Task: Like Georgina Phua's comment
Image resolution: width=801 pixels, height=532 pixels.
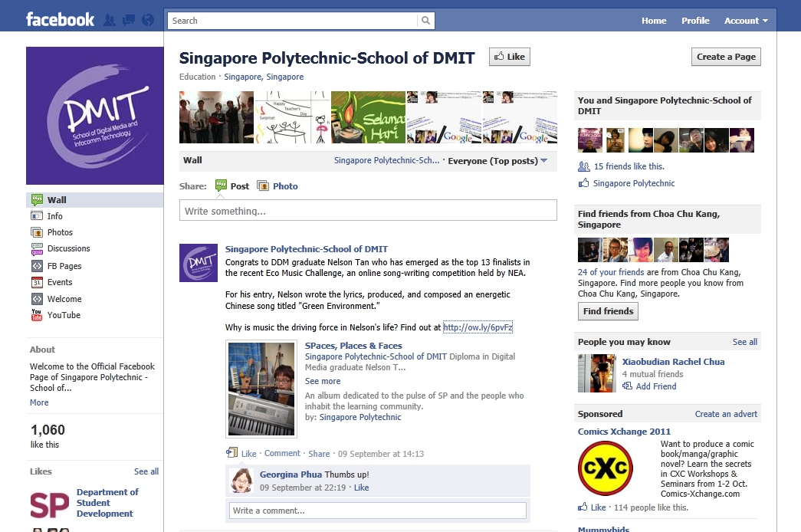Action: click(361, 488)
